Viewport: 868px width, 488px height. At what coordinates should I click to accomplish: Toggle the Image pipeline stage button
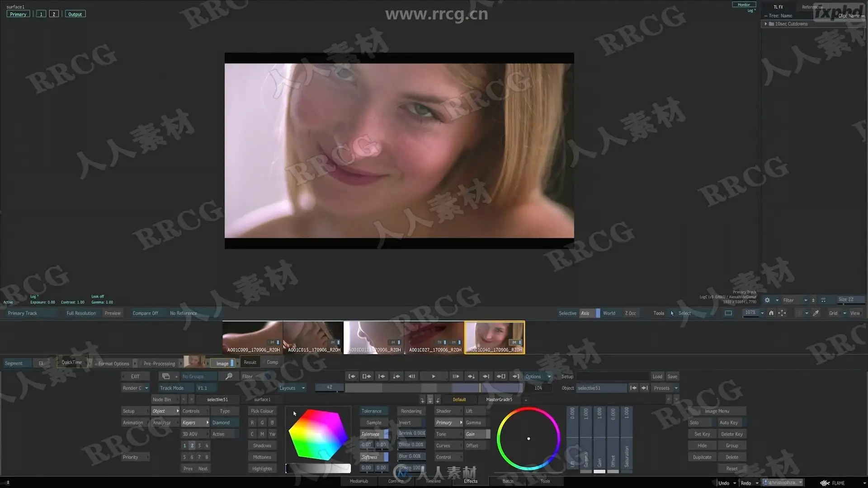(x=223, y=363)
